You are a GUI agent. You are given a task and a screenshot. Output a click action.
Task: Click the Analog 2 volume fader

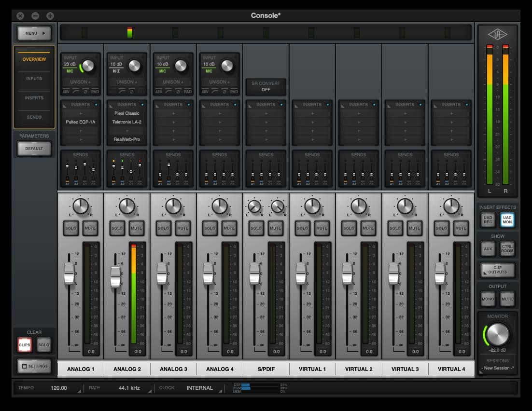click(x=115, y=277)
